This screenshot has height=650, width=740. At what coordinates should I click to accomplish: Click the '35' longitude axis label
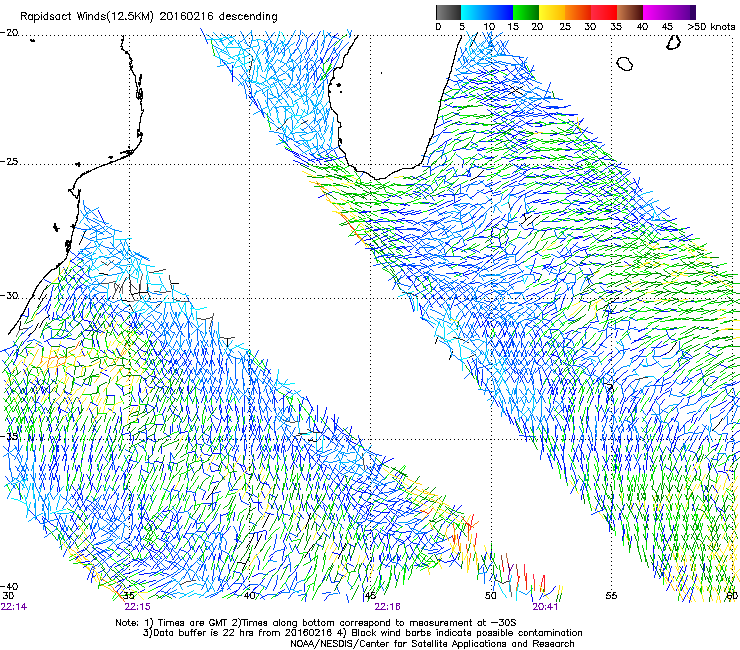pyautogui.click(x=129, y=596)
